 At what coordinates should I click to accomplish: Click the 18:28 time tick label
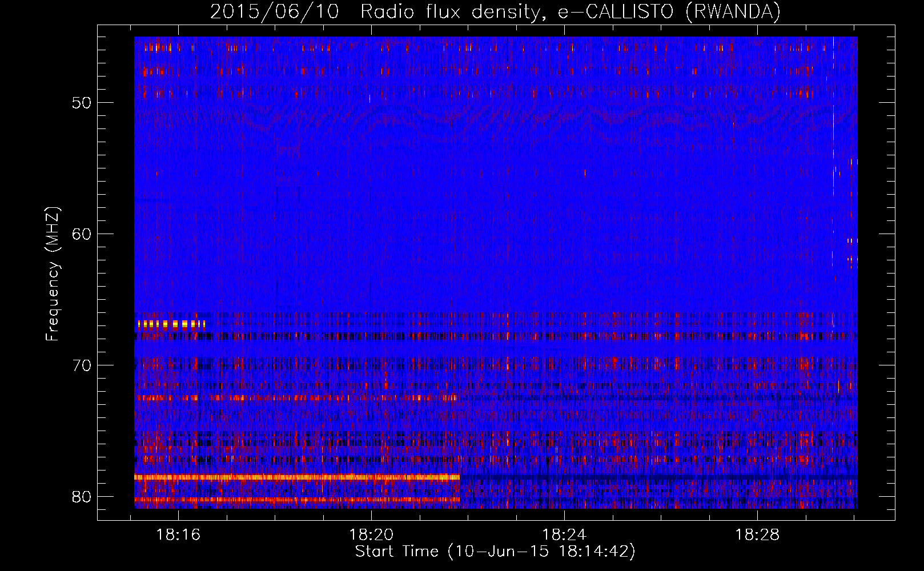(x=757, y=535)
